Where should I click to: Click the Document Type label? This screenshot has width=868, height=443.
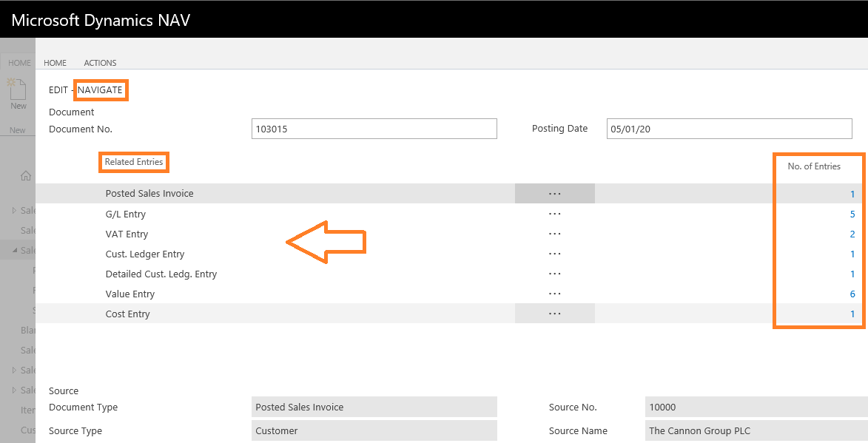pyautogui.click(x=83, y=407)
